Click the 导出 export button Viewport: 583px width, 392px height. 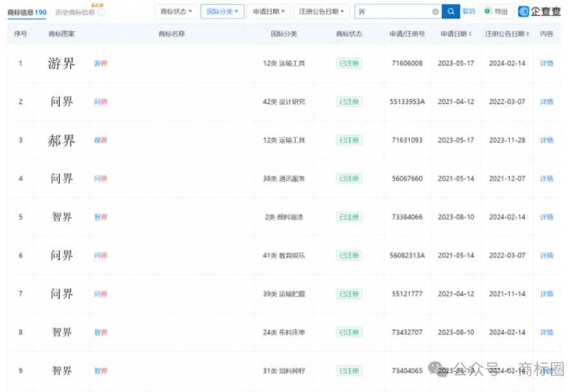click(496, 12)
